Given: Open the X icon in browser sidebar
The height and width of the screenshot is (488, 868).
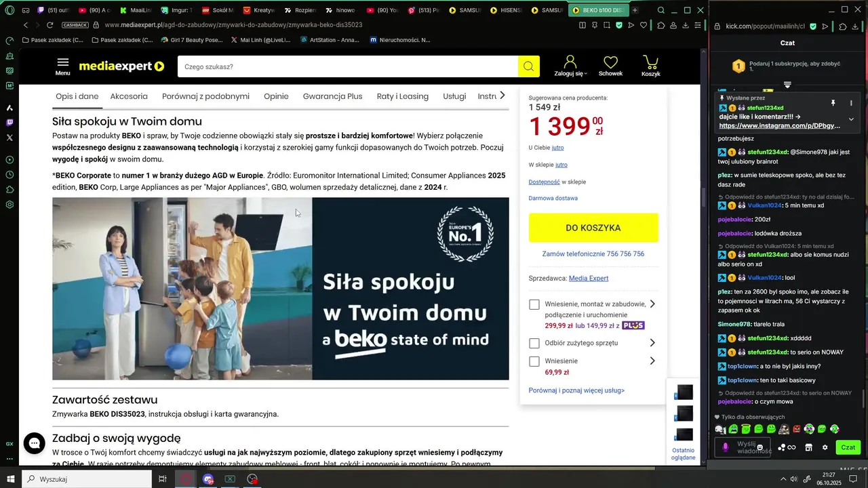Looking at the screenshot, I should click(9, 138).
